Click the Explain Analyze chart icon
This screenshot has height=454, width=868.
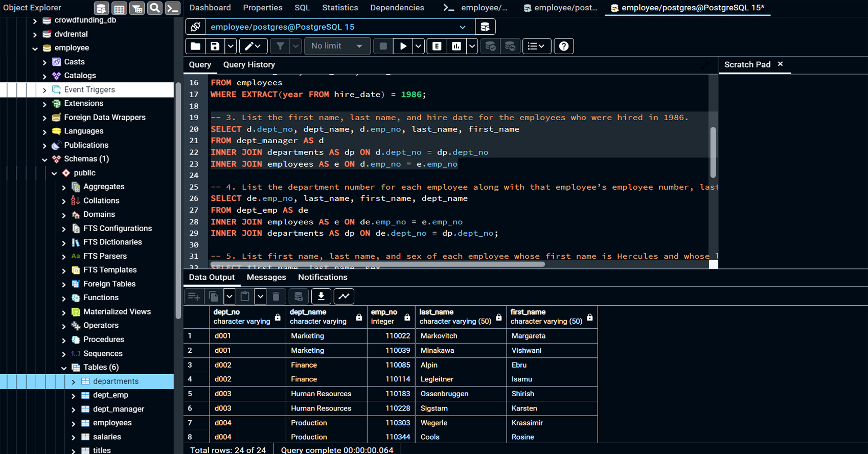tap(456, 46)
